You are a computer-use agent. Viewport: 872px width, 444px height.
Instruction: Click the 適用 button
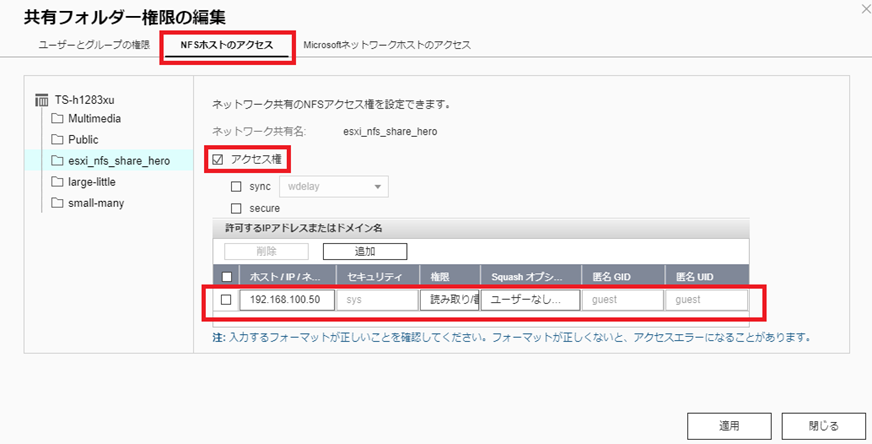tap(729, 425)
